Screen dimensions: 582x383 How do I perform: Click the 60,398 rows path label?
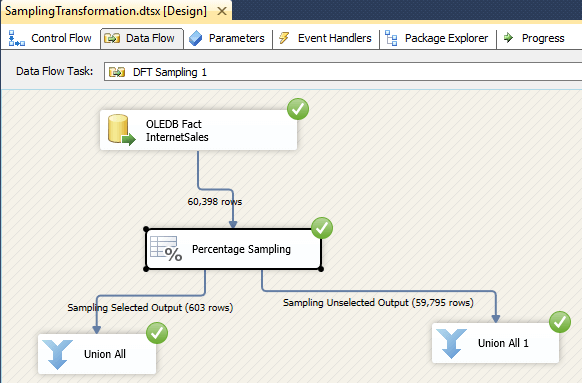coord(215,202)
